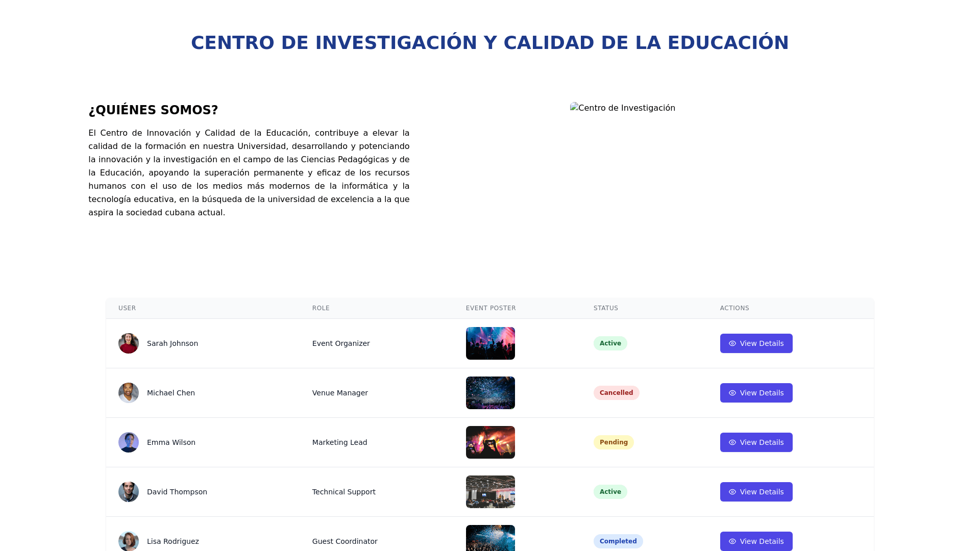The width and height of the screenshot is (980, 551).
Task: View Details for Sarah Johnson
Action: coord(756,343)
